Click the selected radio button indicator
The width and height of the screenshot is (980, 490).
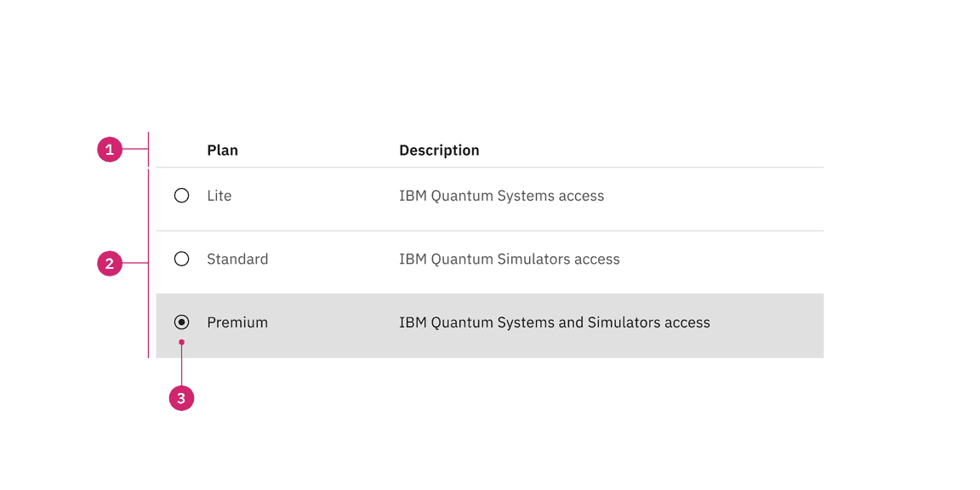pos(181,322)
